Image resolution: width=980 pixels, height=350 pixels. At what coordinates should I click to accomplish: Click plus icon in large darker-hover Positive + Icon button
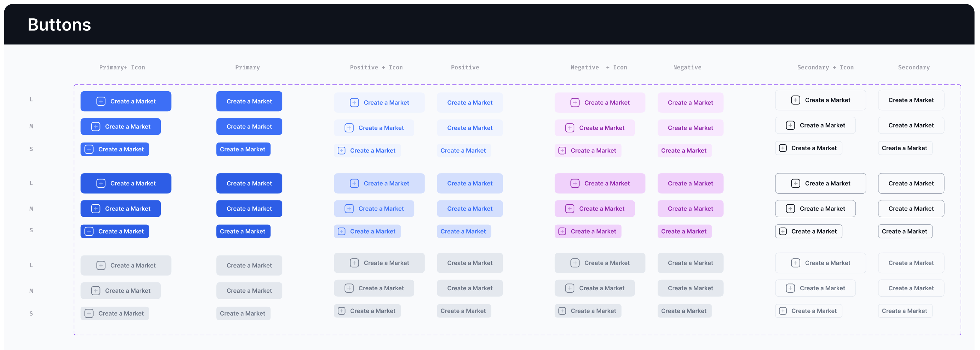[x=354, y=184]
